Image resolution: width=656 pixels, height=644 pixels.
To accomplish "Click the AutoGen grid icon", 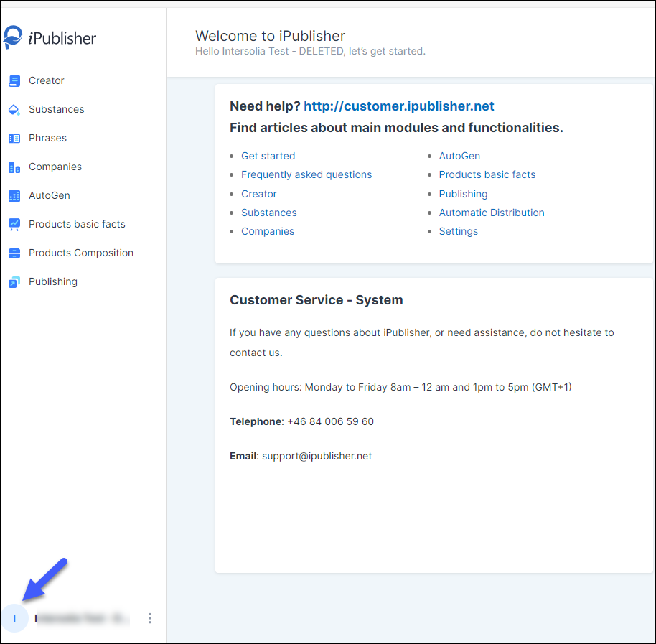I will coord(14,196).
